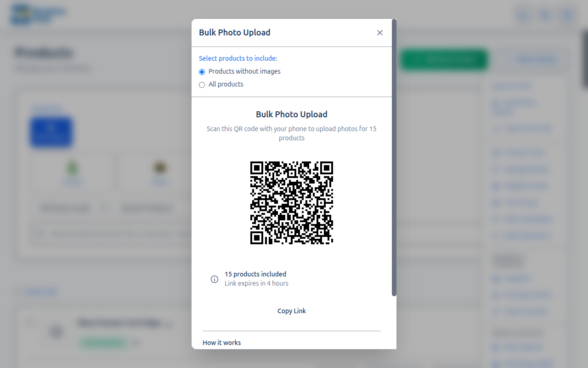Click the "Select All" link above the product list
Screen dimensions: 588x368
point(41,292)
